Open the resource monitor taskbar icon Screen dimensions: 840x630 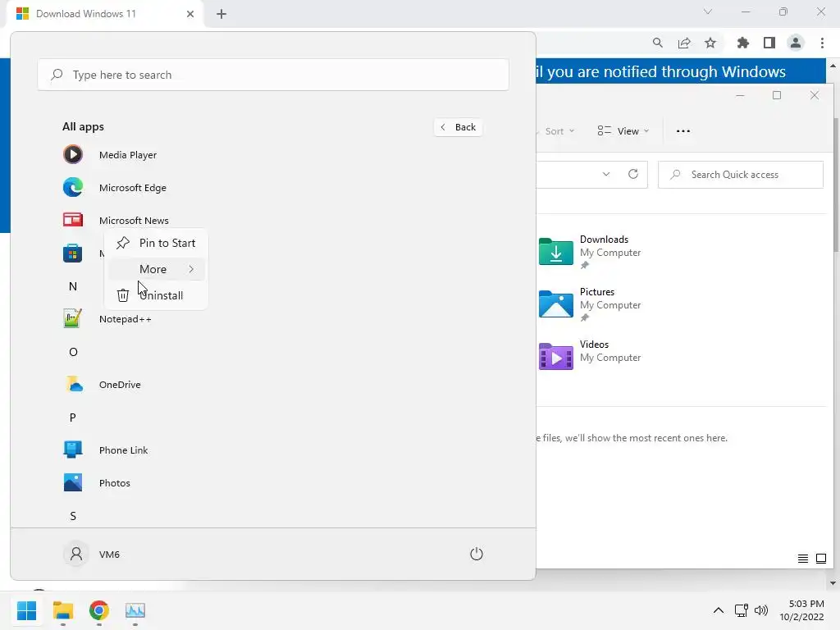pyautogui.click(x=135, y=610)
